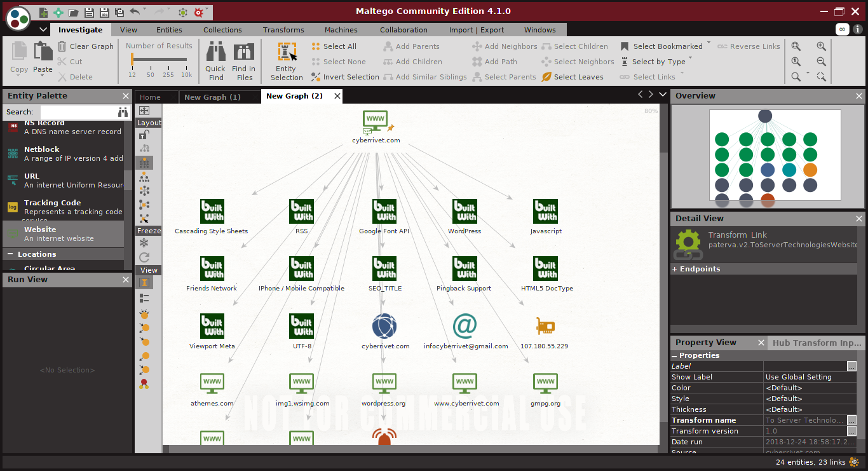Image resolution: width=868 pixels, height=471 pixels.
Task: Toggle the infinity button at top right
Action: (x=843, y=29)
